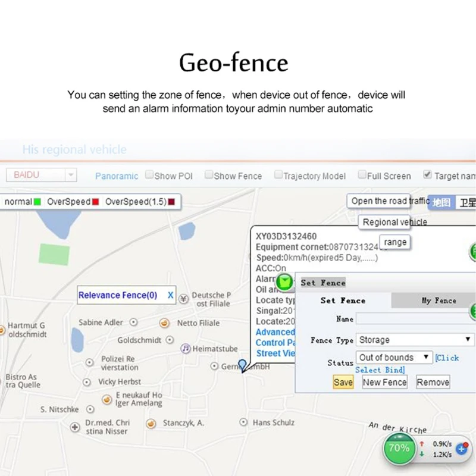Open the Panoramic link
The width and height of the screenshot is (476, 476).
pos(117,176)
